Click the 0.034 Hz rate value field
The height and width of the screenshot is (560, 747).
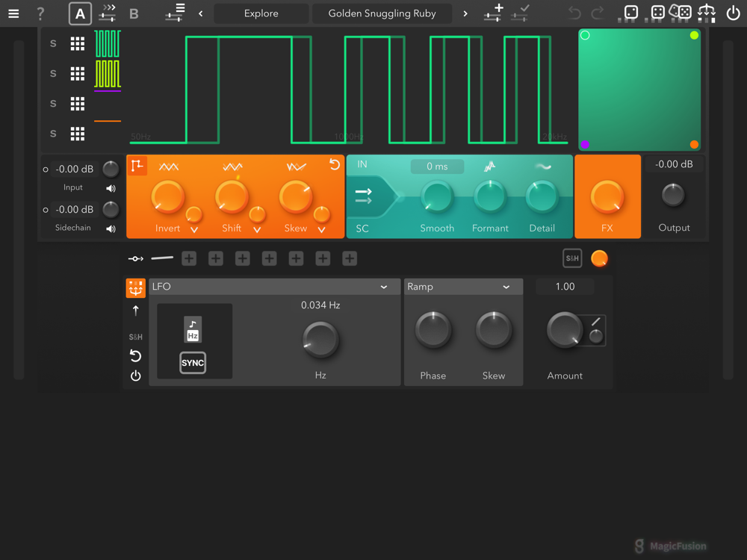pos(320,305)
